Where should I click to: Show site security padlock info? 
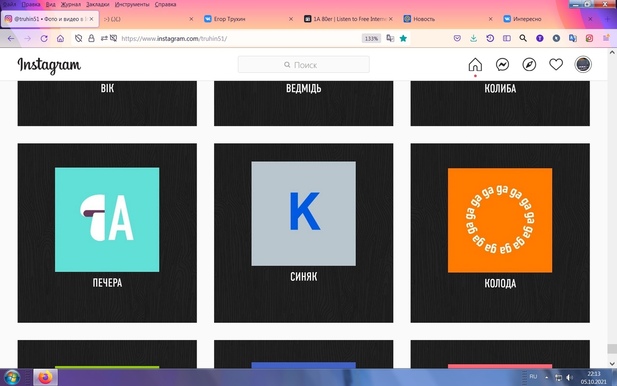[91, 38]
